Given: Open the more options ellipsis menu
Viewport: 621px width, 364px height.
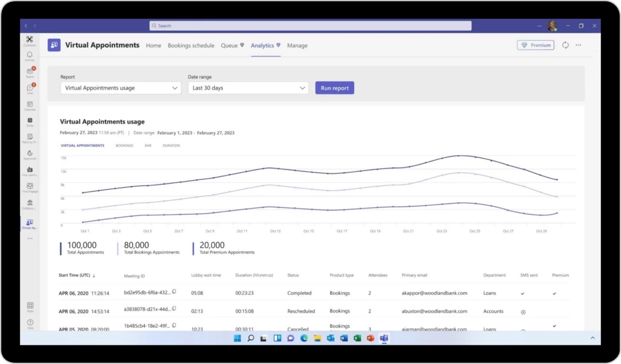Looking at the screenshot, I should point(579,45).
